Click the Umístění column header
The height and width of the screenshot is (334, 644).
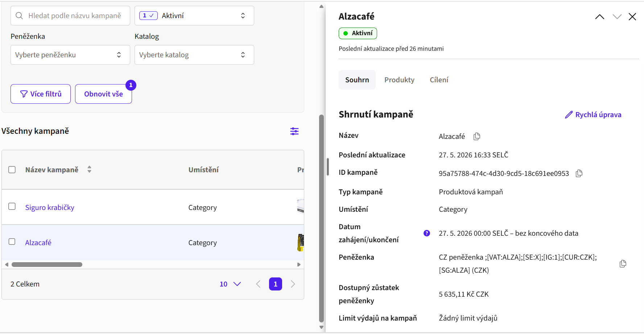tap(203, 170)
